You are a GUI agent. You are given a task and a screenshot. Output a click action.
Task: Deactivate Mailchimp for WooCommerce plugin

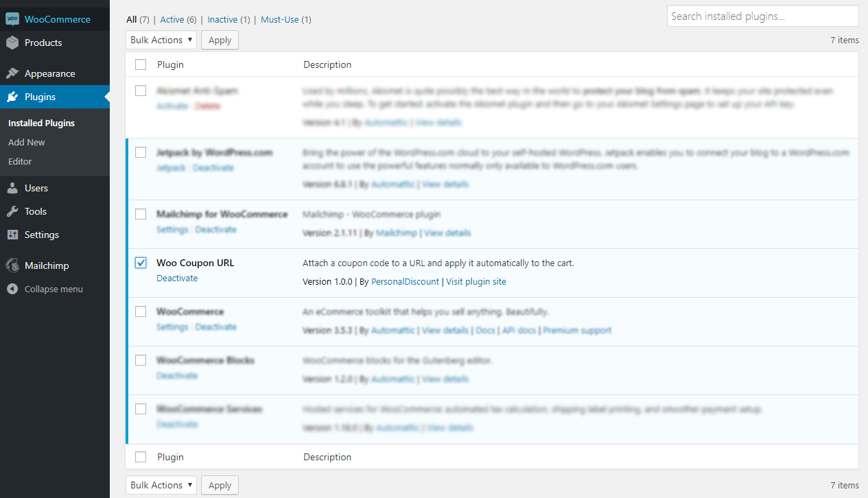click(x=215, y=230)
